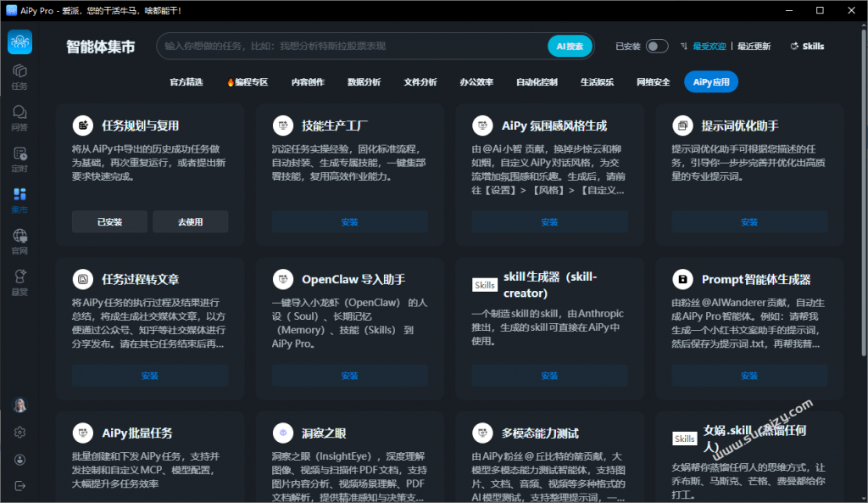
Task: Click the 智能体集市 page heading
Action: (101, 47)
